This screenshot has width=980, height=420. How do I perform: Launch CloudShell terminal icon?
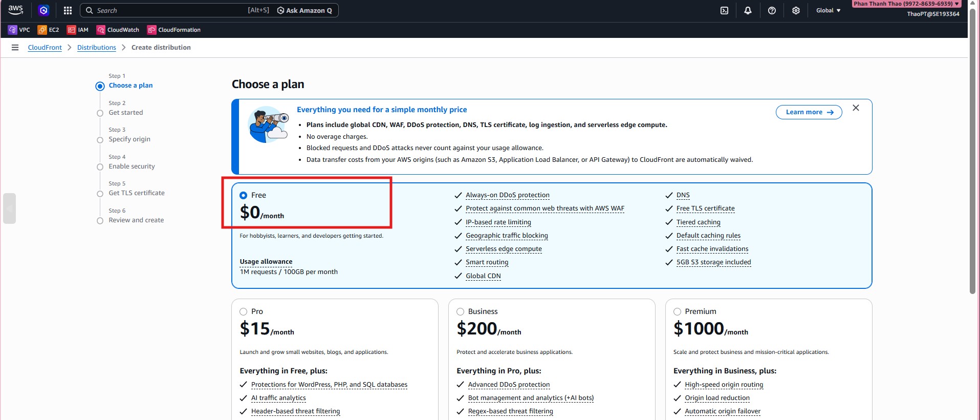tap(724, 10)
